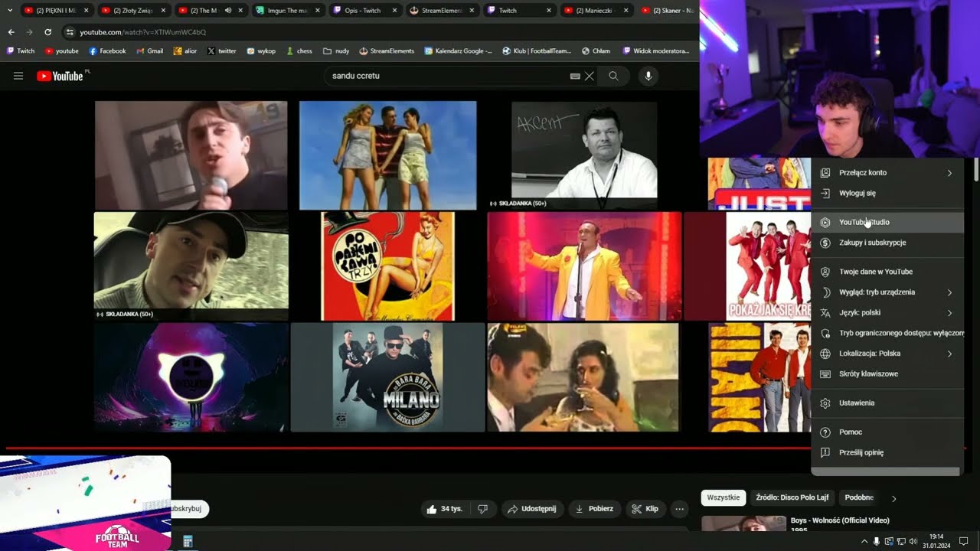Open the wykop bookmark
The width and height of the screenshot is (980, 551).
click(x=261, y=51)
